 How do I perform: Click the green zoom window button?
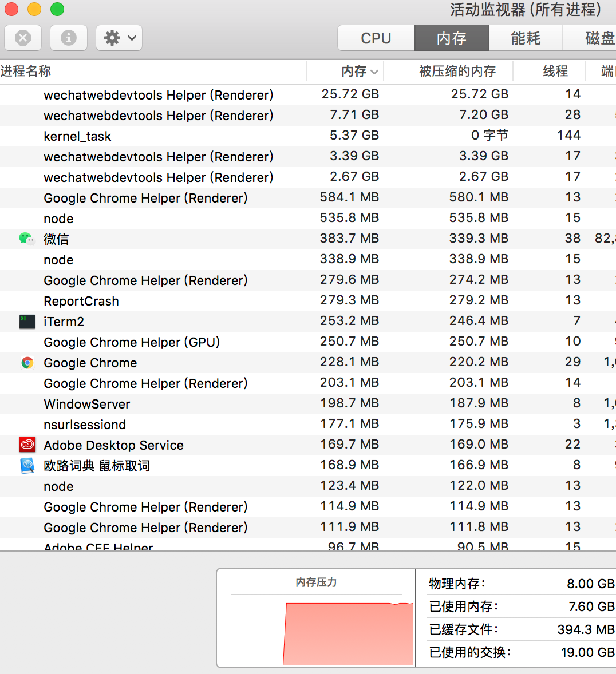pos(57,9)
